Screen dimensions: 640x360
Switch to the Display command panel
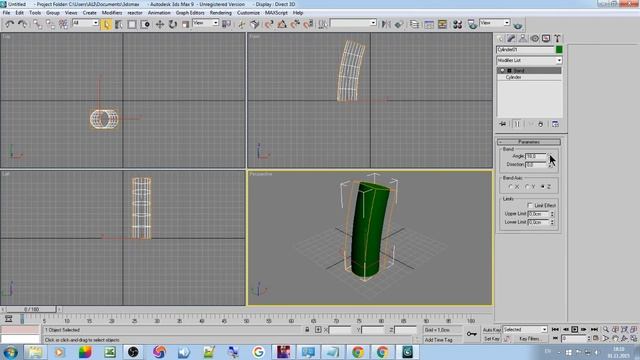(546, 38)
